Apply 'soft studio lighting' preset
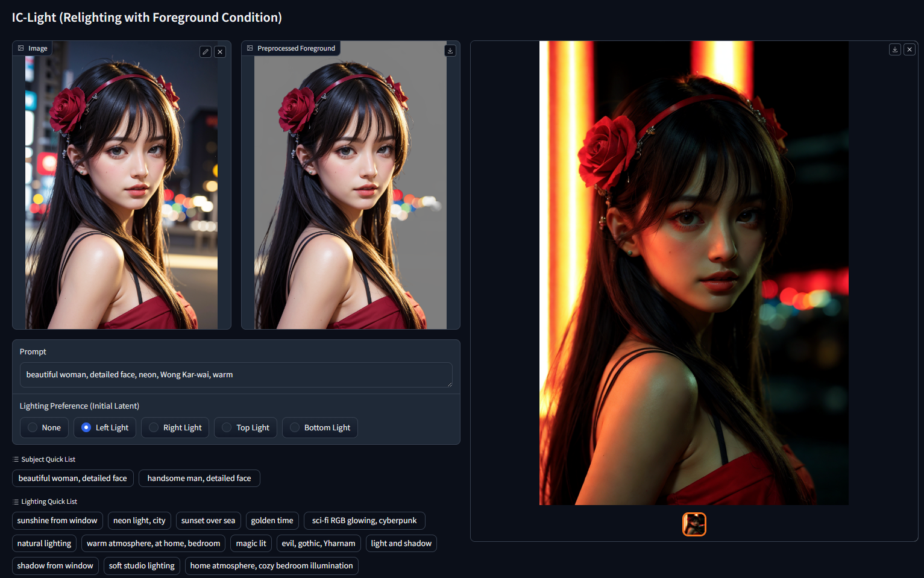Viewport: 924px width, 578px height. (x=142, y=566)
